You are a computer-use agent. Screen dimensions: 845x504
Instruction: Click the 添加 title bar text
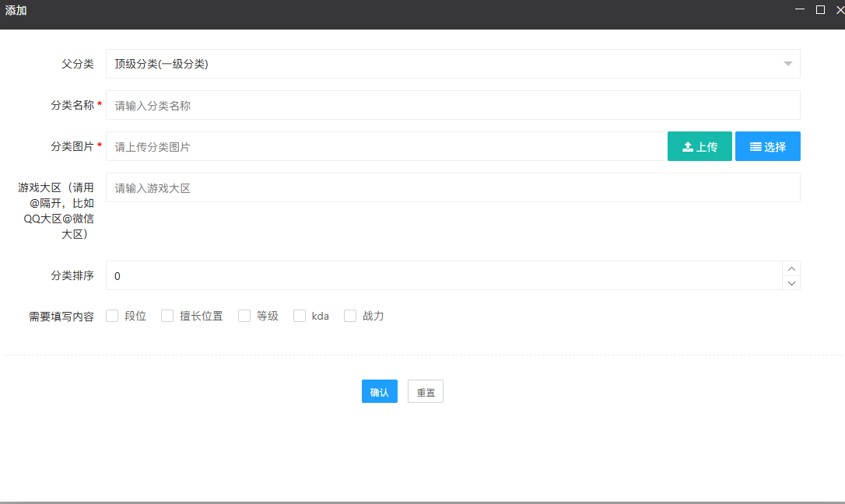[16, 11]
